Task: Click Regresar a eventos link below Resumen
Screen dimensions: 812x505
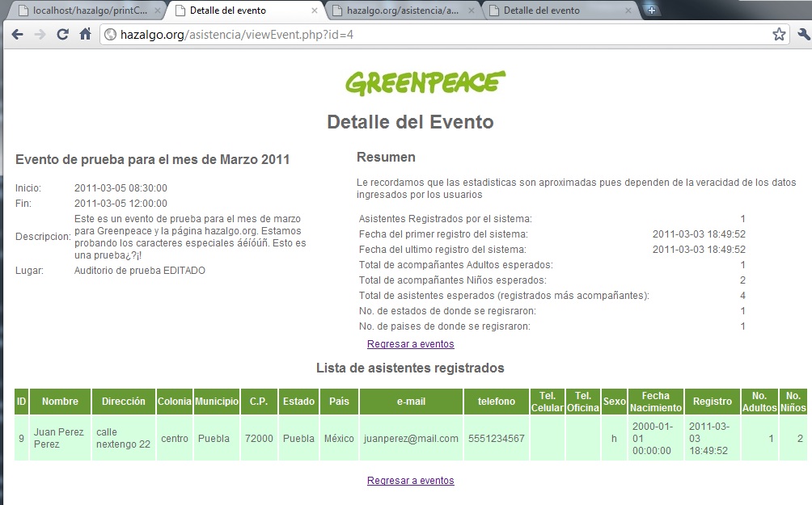Action: pos(410,344)
